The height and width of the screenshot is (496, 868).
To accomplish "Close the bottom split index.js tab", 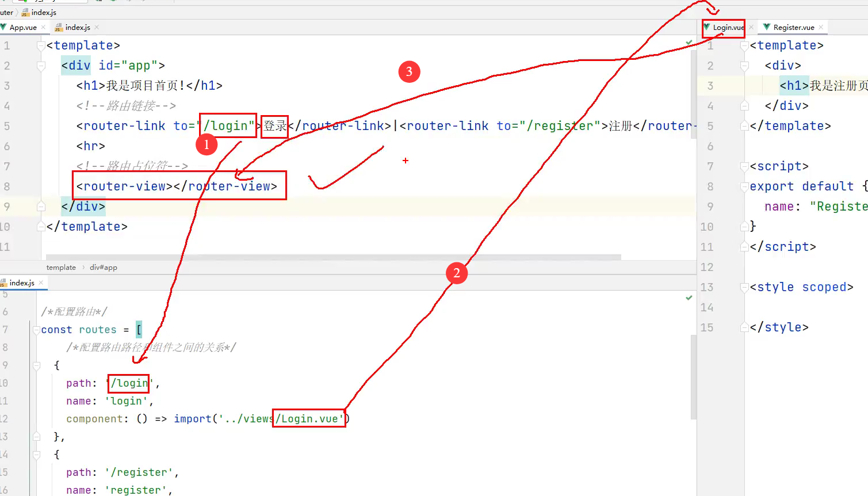I will click(41, 283).
